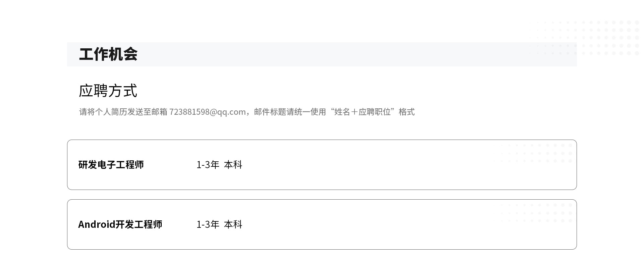Viewport: 644px width, 255px height.
Task: Click the empty middle area of Android开发工程师 card
Action: click(x=369, y=224)
